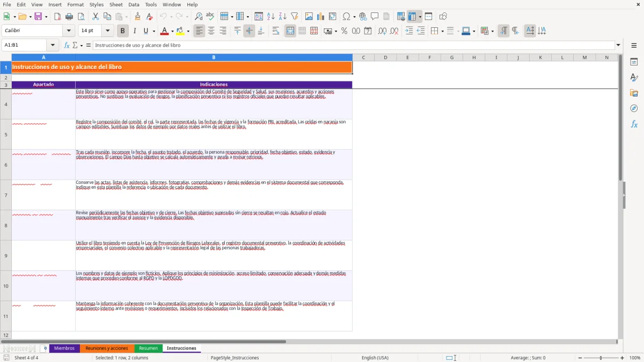The width and height of the screenshot is (644, 362).
Task: Insert a pivot table
Action: [333, 17]
